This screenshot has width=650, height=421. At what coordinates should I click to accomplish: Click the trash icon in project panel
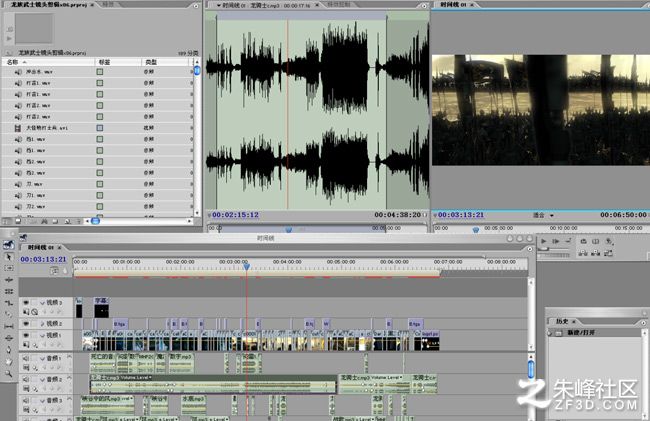pyautogui.click(x=78, y=221)
